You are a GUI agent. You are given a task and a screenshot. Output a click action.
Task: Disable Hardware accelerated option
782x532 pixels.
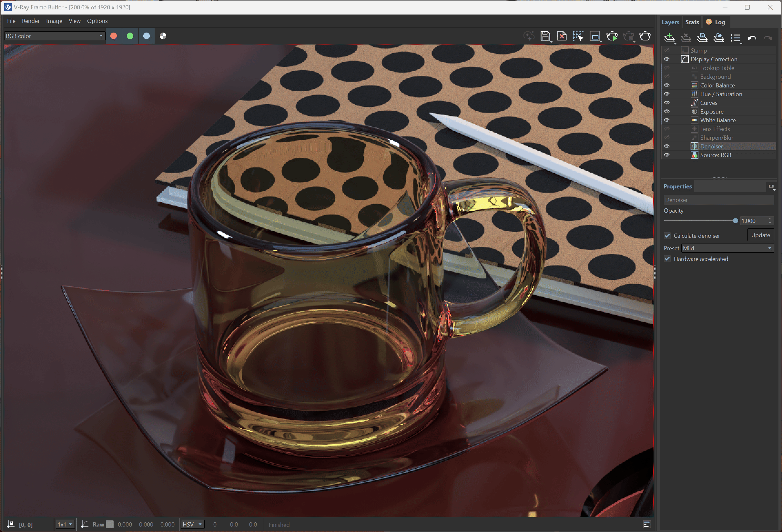point(667,259)
